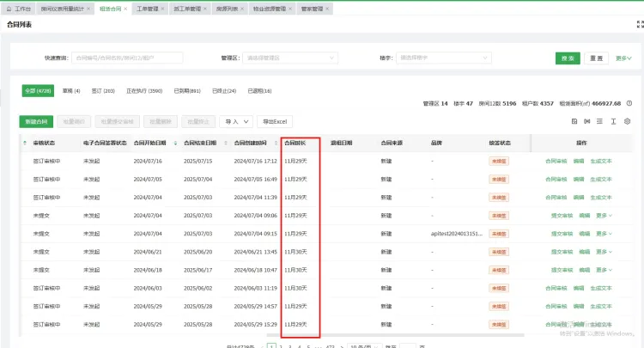Open the 管理区 dropdown
The image size is (644, 348).
290,58
